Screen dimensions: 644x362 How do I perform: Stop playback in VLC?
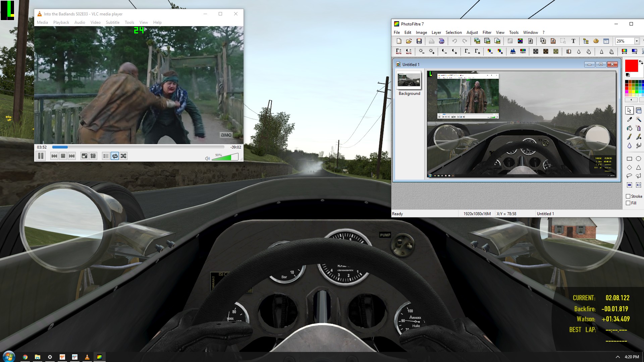[x=63, y=156]
